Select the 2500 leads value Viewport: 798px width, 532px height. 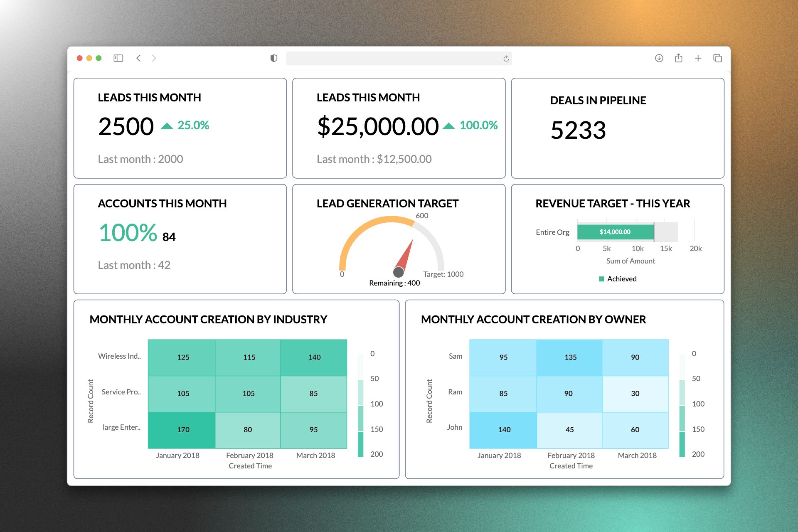[x=126, y=126]
